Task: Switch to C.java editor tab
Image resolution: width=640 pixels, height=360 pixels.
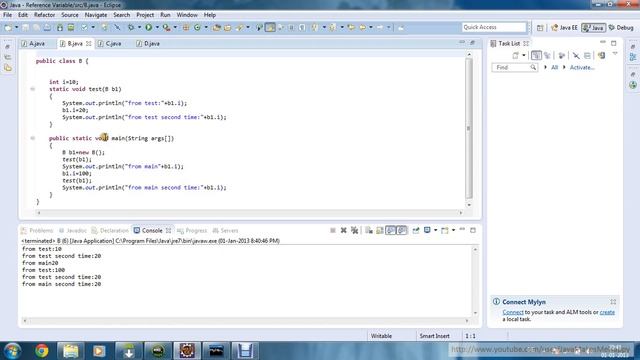Action: click(x=110, y=44)
